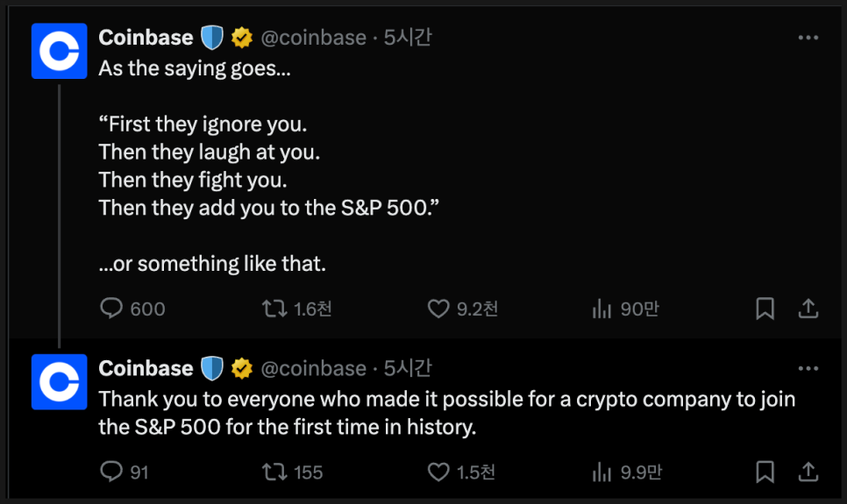The image size is (847, 504).
Task: Open replies on the first Coinbase tweet
Action: coord(132,309)
